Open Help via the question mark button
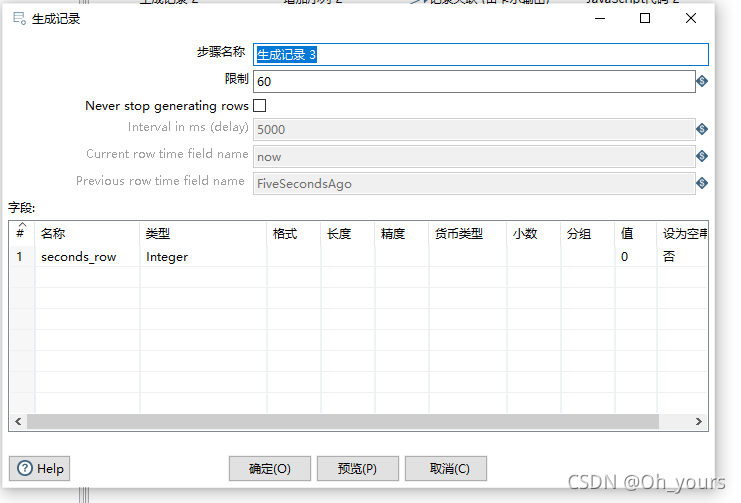This screenshot has height=503, width=741. click(x=40, y=468)
